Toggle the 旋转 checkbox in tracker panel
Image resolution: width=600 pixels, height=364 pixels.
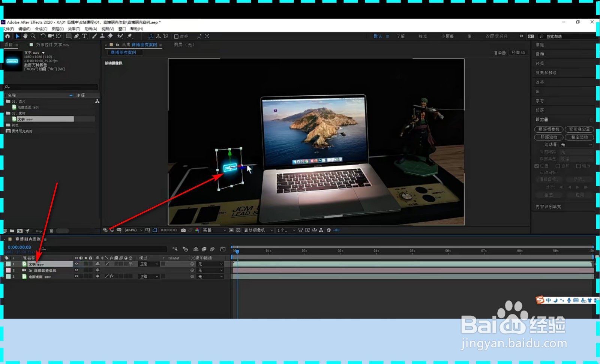tap(558, 166)
